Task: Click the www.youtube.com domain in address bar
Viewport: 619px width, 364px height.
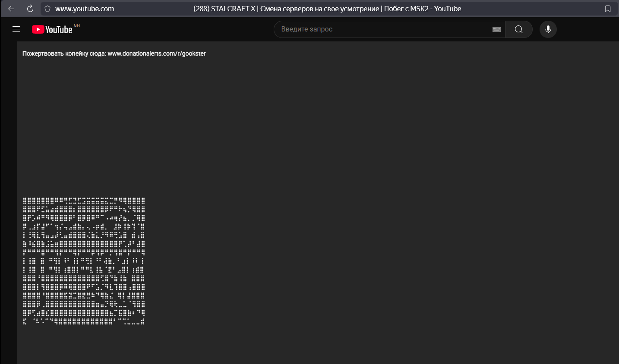Action: point(85,9)
